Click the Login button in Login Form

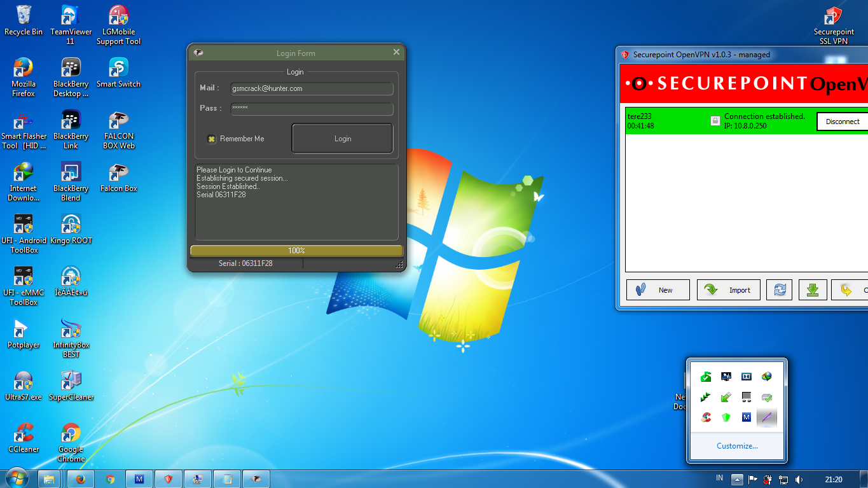342,138
